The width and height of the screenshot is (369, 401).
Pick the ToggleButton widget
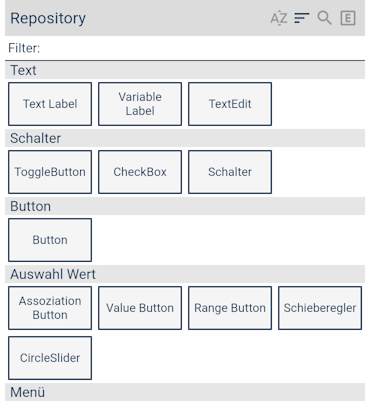click(50, 172)
